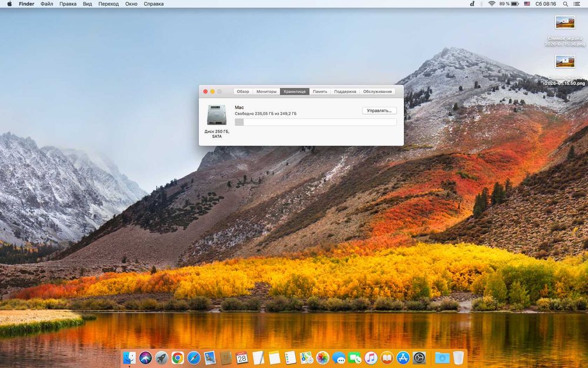
Task: Open the Правка menu
Action: click(x=68, y=4)
